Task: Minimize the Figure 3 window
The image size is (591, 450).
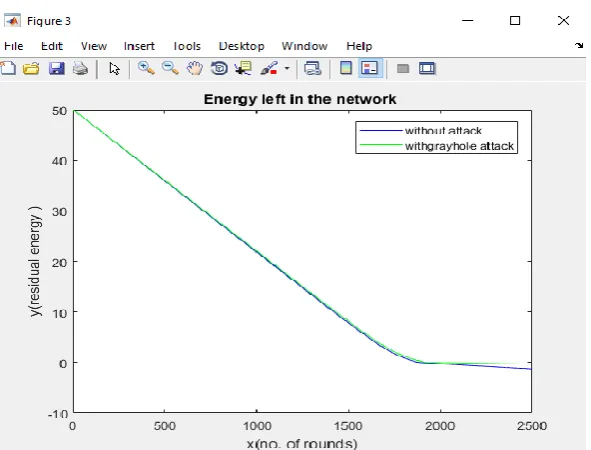Action: click(467, 20)
